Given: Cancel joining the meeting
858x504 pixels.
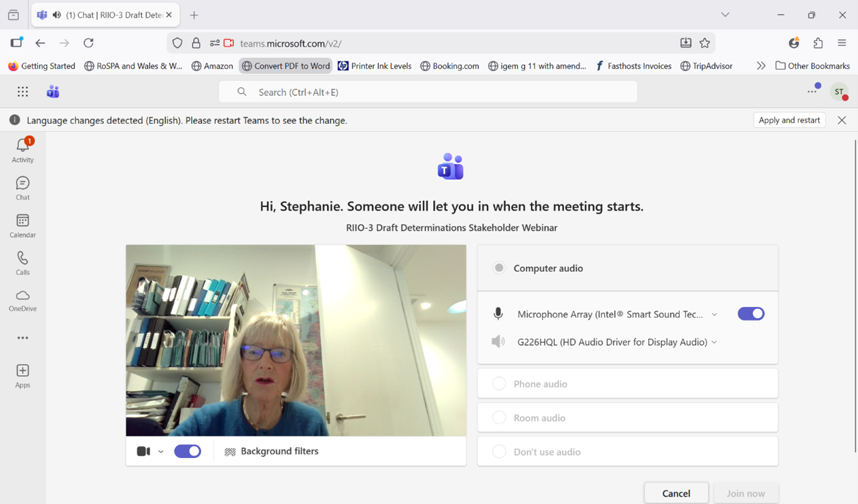Looking at the screenshot, I should [676, 493].
